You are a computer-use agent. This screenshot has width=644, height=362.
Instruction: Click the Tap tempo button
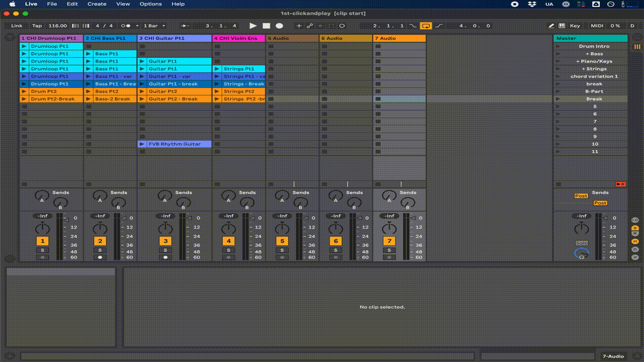pyautogui.click(x=37, y=26)
